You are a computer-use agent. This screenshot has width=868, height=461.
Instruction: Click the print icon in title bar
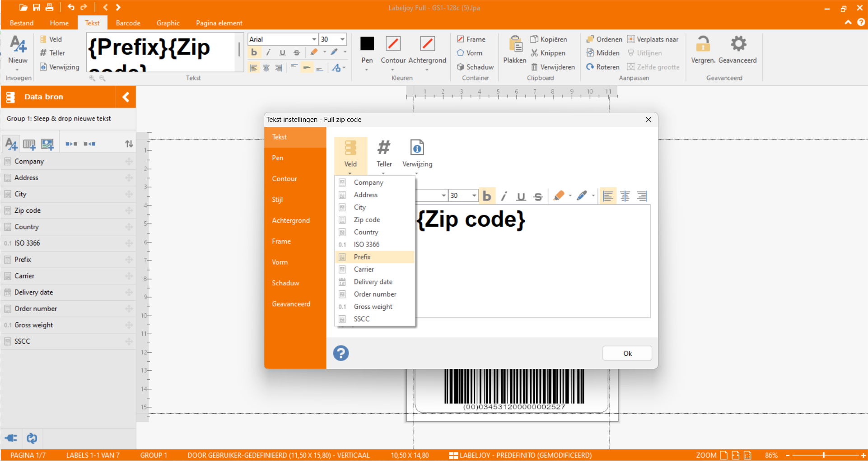click(x=50, y=7)
